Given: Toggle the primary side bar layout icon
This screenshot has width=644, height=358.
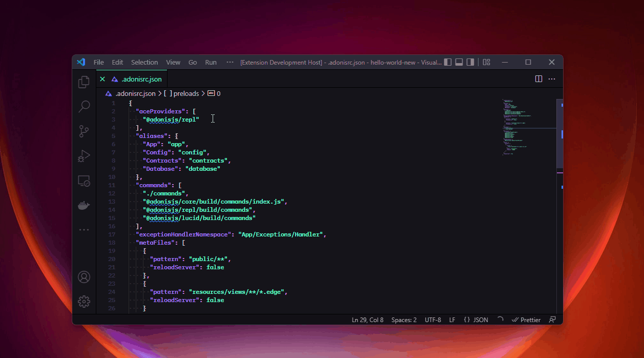Looking at the screenshot, I should [x=448, y=62].
